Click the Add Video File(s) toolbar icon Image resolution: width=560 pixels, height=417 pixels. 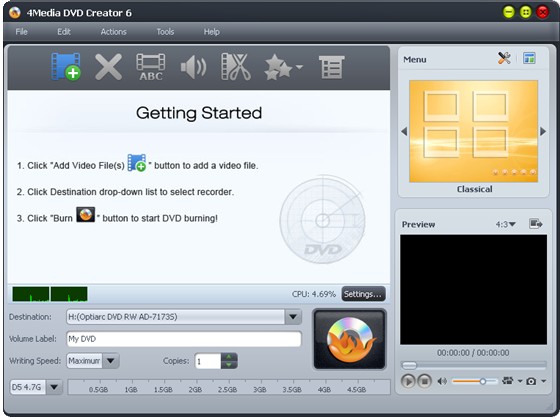point(66,66)
